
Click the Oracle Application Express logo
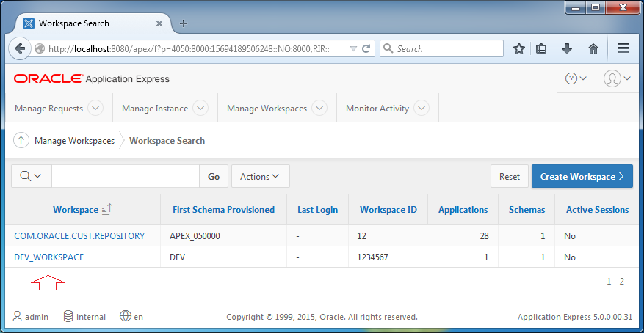pos(92,78)
